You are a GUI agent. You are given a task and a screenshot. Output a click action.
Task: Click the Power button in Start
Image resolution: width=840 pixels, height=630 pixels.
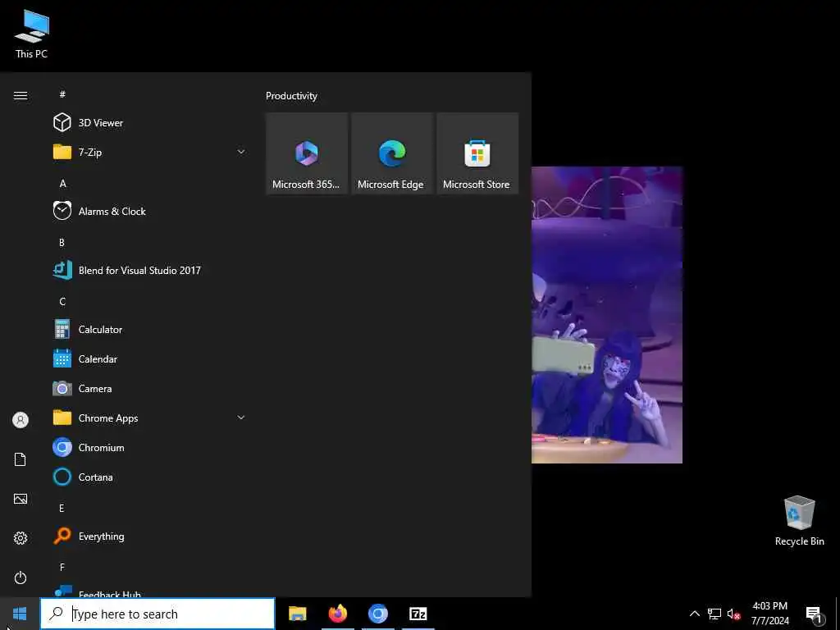(21, 577)
